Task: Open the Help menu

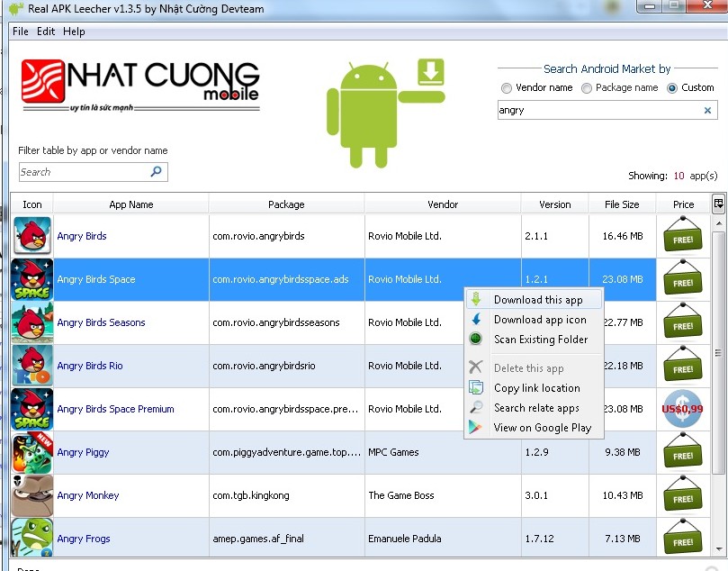Action: [74, 32]
